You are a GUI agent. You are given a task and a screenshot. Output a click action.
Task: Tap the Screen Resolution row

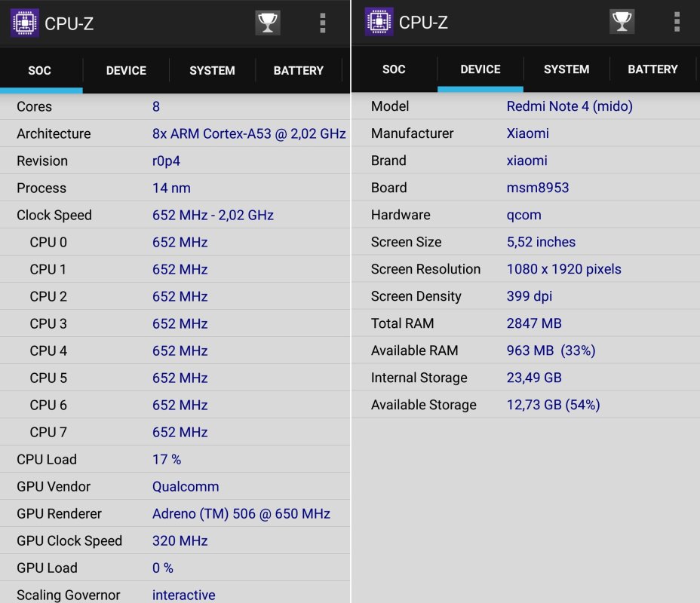tap(526, 269)
